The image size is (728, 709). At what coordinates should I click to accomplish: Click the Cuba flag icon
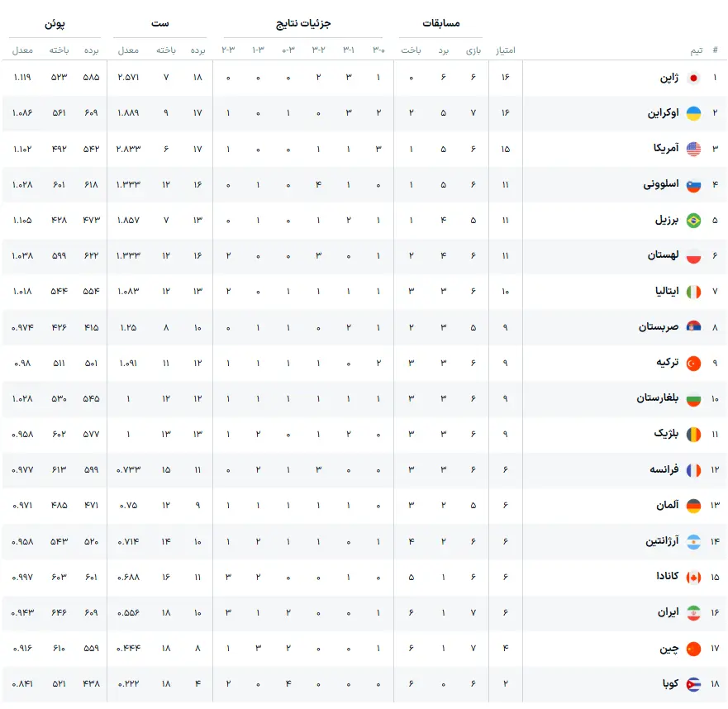coord(693,684)
